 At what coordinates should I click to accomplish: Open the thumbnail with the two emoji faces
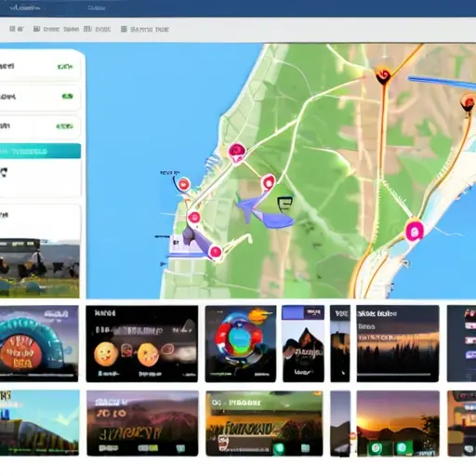tap(142, 344)
